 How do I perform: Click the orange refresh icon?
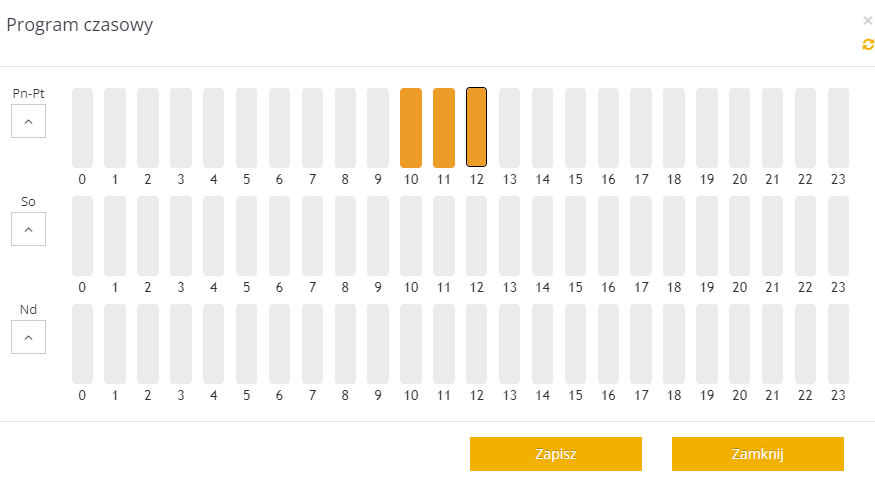(x=868, y=45)
